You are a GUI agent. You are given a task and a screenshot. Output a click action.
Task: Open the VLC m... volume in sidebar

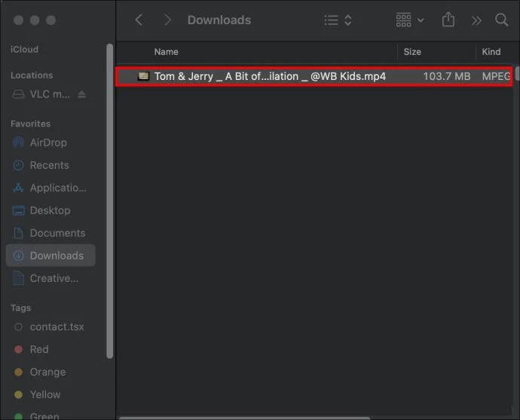[50, 94]
